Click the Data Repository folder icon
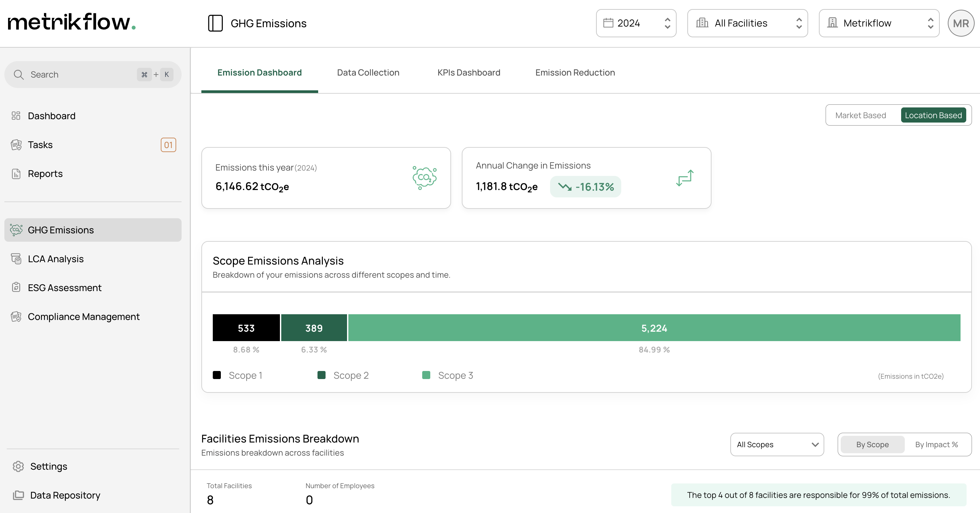The image size is (980, 513). 18,495
